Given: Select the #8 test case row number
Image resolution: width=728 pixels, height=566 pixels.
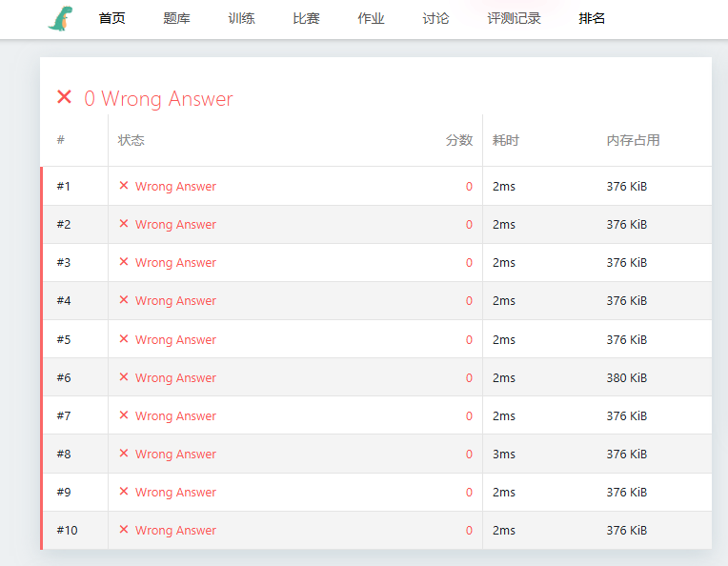Looking at the screenshot, I should tap(64, 455).
